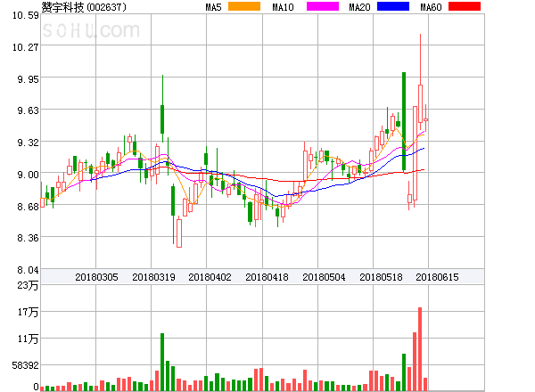Image resolution: width=535 pixels, height=392 pixels.
Task: Click the MA10 legend label
Action: (283, 7)
